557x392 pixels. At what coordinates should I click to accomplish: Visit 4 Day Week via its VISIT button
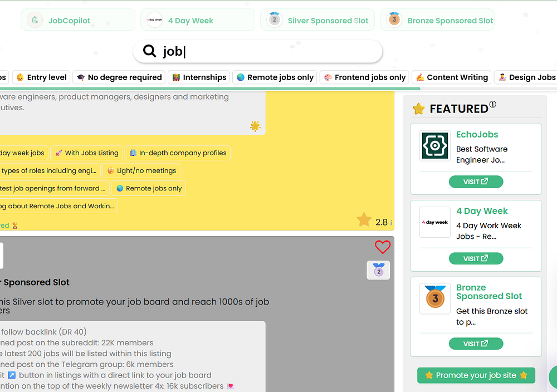click(x=476, y=258)
